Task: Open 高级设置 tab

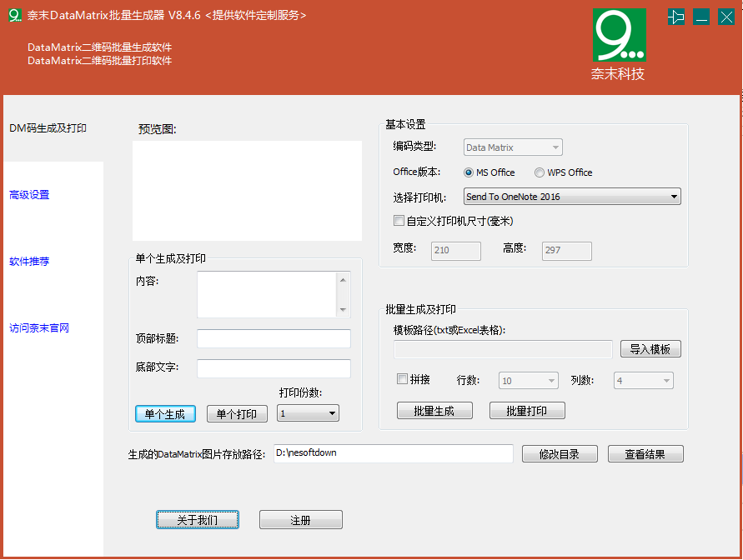Action: tap(29, 195)
